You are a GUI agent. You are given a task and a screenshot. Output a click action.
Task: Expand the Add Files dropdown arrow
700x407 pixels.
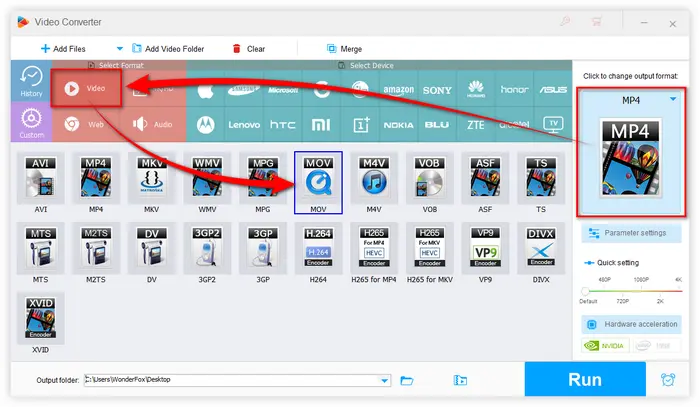[x=119, y=49]
